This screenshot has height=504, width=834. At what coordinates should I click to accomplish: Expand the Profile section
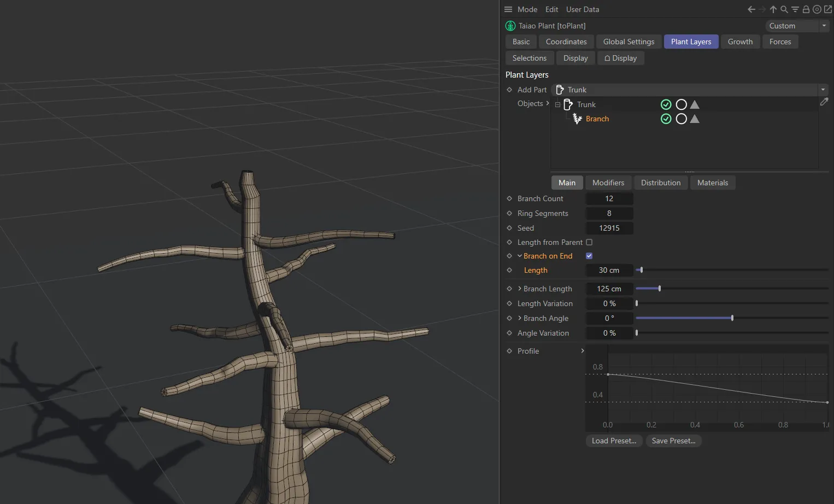coord(582,351)
